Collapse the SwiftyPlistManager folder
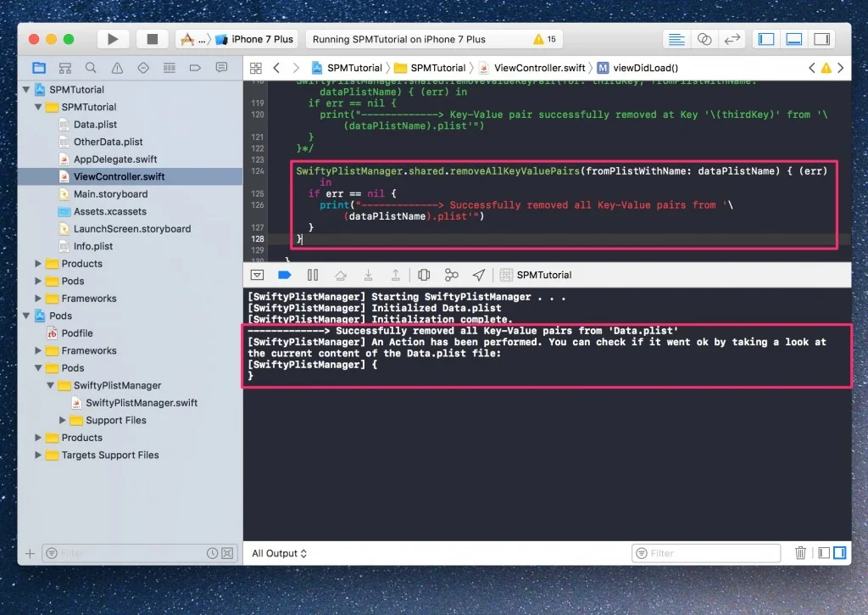This screenshot has width=868, height=615. 50,386
